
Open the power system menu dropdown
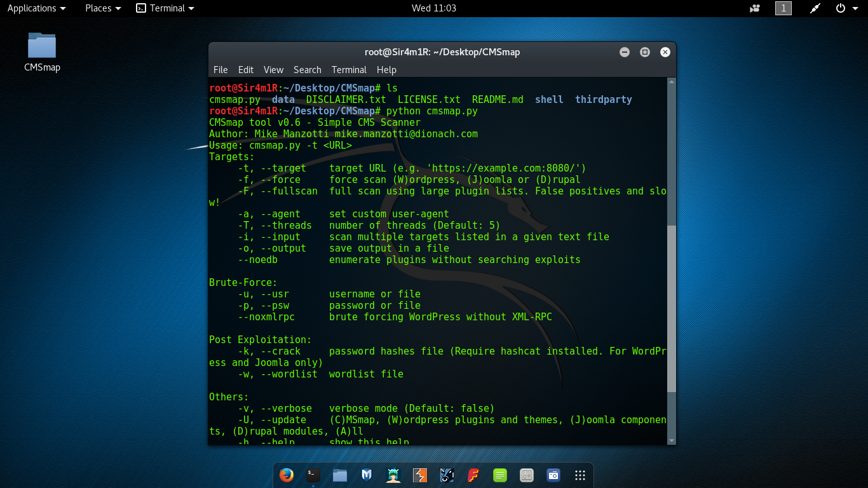(x=845, y=8)
